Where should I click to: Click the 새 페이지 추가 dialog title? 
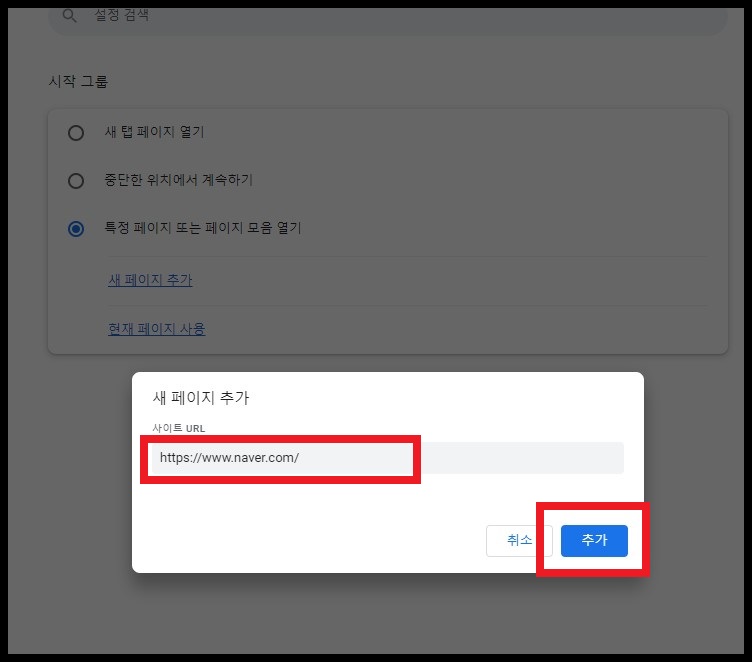[x=201, y=398]
